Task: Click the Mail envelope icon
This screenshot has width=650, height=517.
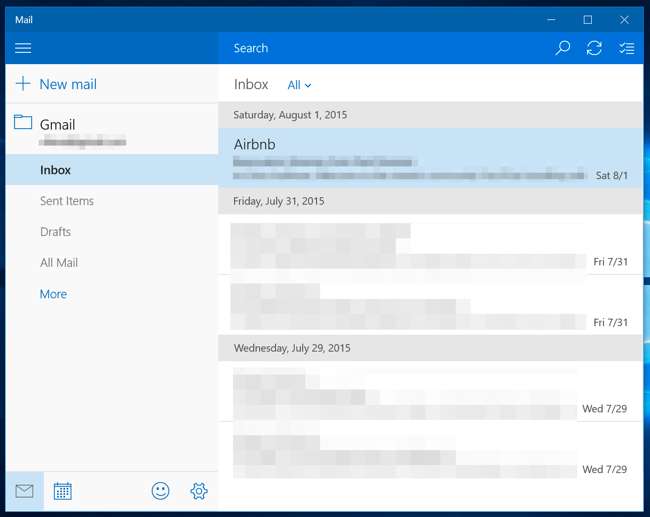Action: coord(24,491)
